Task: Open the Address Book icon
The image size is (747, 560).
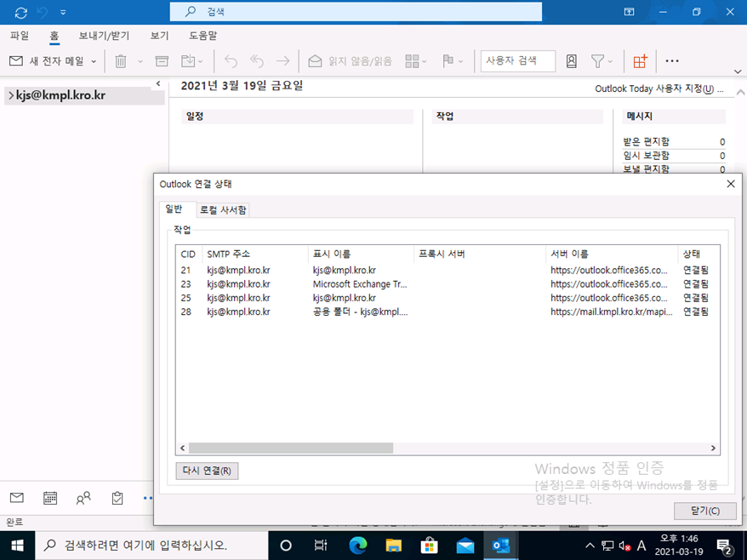Action: (x=572, y=61)
